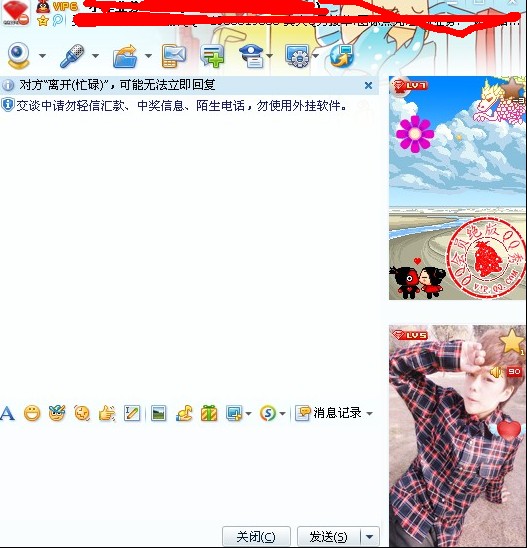This screenshot has height=548, width=527.
Task: Open the report/police cap icon
Action: point(251,56)
